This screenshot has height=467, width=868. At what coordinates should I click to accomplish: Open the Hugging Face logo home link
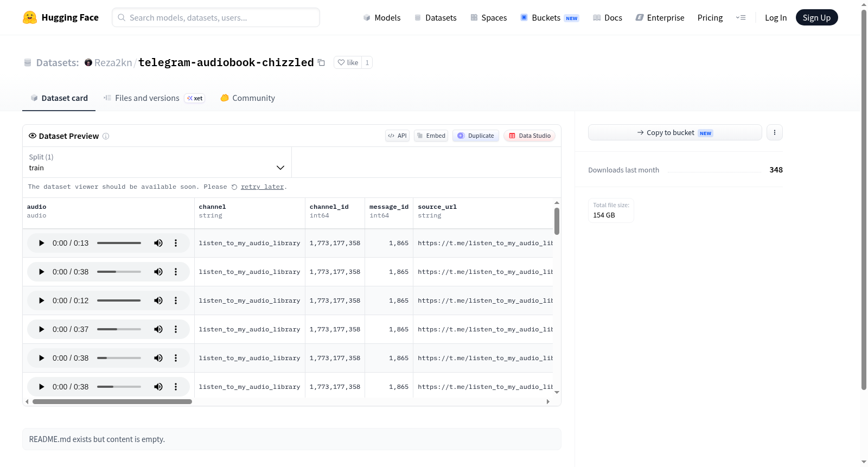click(x=61, y=17)
